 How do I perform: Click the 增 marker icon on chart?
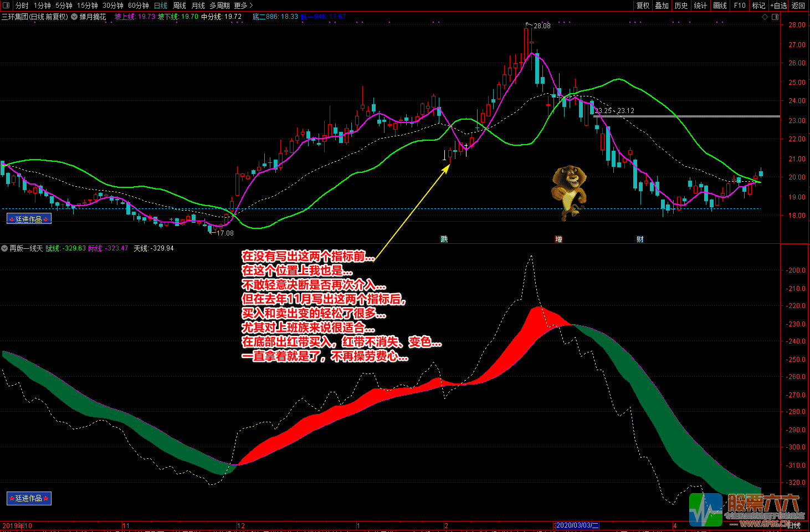[558, 239]
